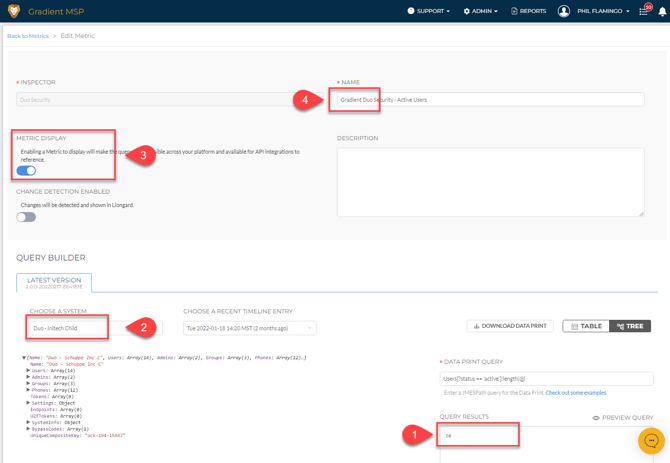Open the Support dropdown menu
This screenshot has width=670, height=463.
[429, 11]
